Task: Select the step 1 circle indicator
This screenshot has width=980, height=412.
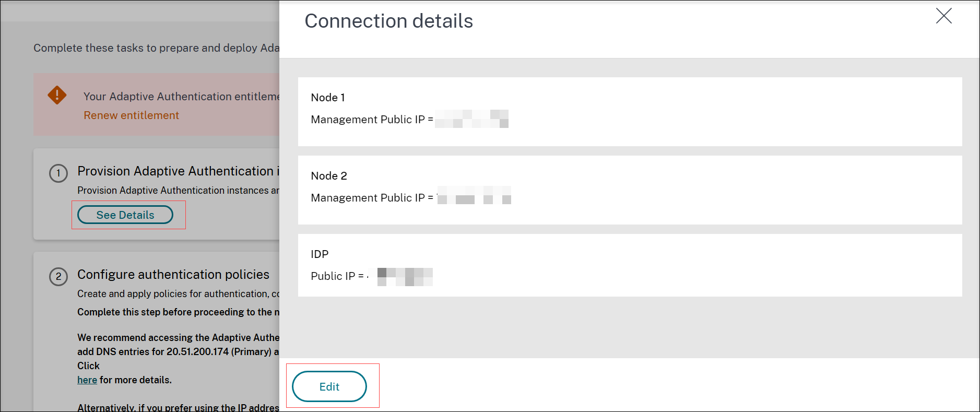Action: (58, 173)
